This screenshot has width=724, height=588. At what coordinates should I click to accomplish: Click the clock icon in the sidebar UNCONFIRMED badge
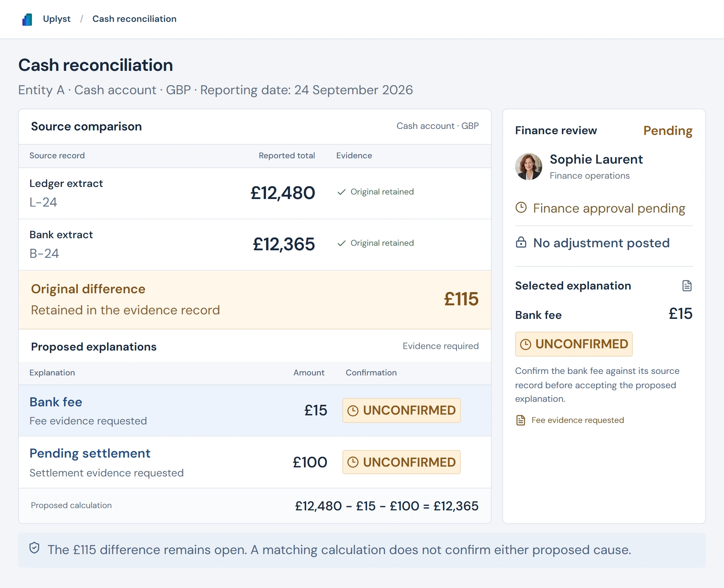click(x=526, y=344)
